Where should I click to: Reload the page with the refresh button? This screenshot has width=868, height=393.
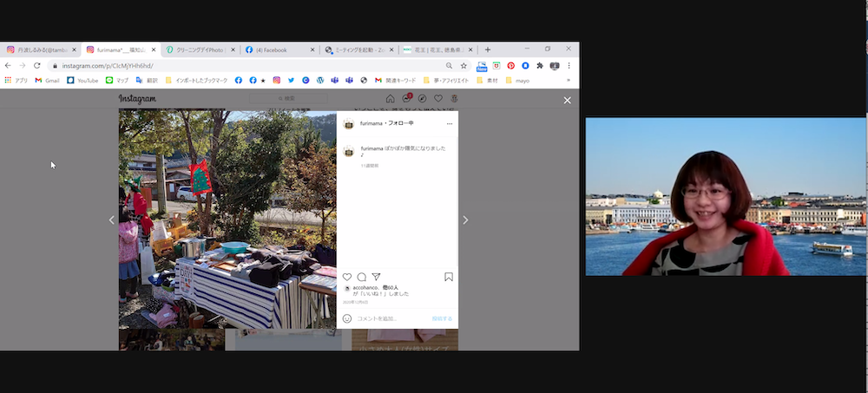click(x=37, y=65)
